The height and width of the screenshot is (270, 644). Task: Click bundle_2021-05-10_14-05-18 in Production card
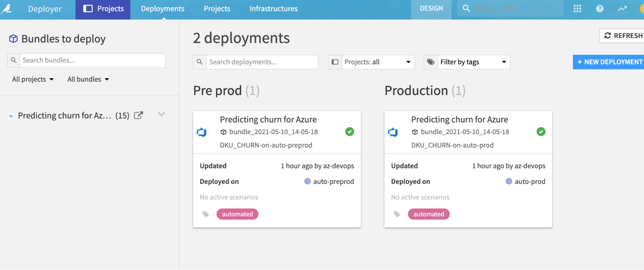pos(465,132)
